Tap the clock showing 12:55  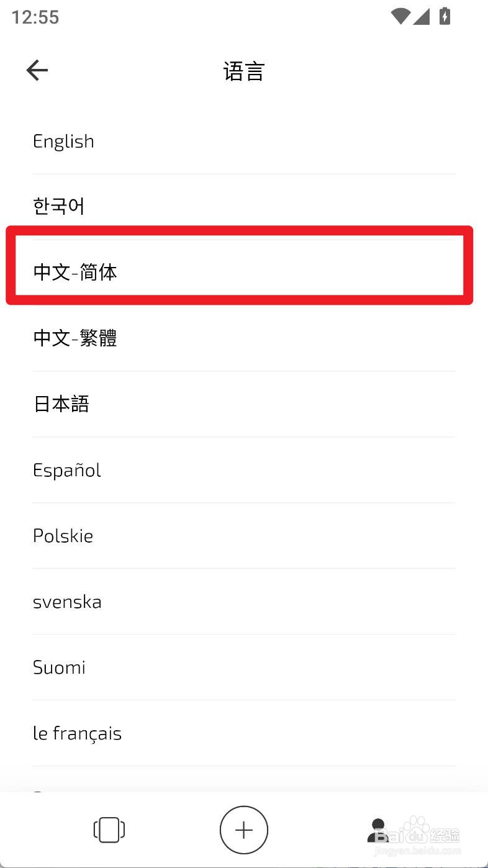pos(33,17)
